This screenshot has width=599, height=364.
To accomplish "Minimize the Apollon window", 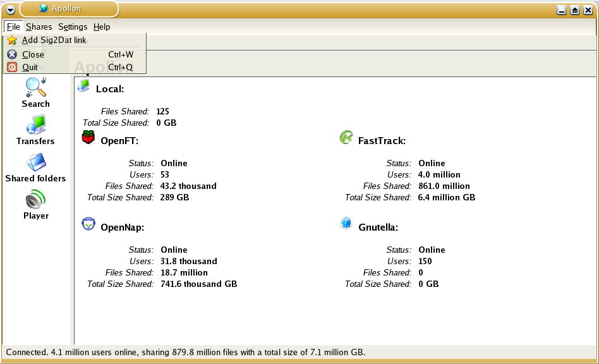I will [x=561, y=10].
